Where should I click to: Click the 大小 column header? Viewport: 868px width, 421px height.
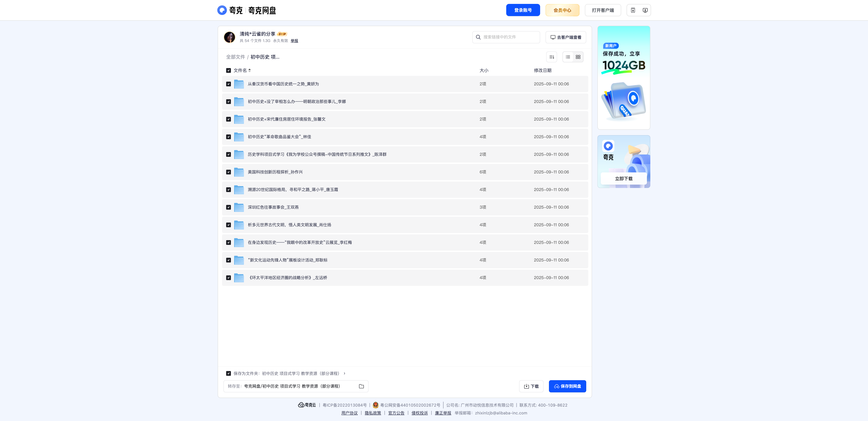tap(484, 70)
